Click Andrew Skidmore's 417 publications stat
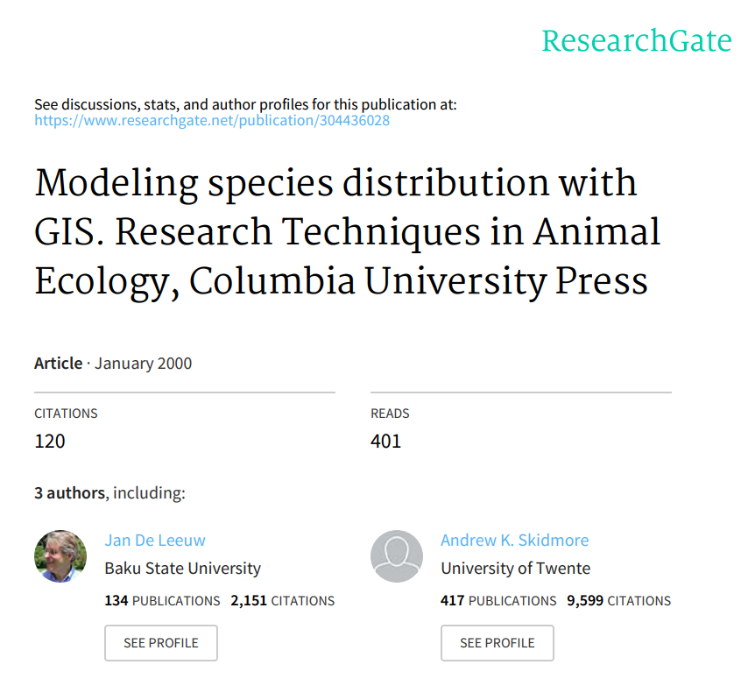Image resolution: width=741 pixels, height=700 pixels. [498, 601]
